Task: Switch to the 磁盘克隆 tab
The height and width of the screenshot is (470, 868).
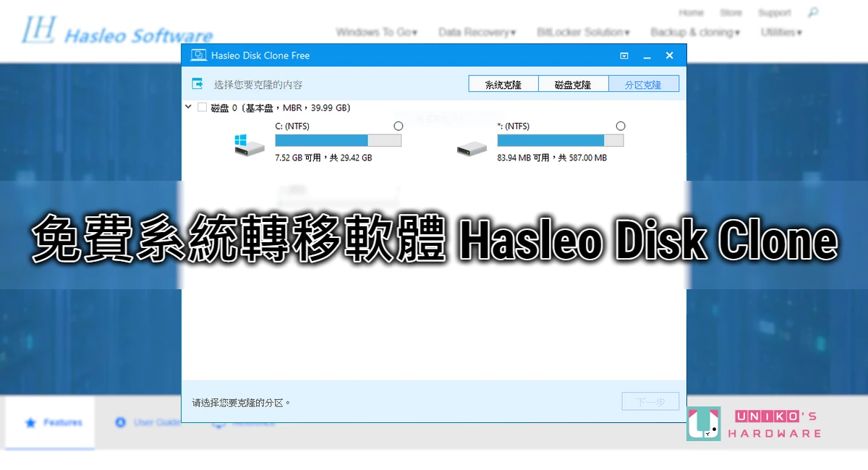Action: (x=573, y=84)
